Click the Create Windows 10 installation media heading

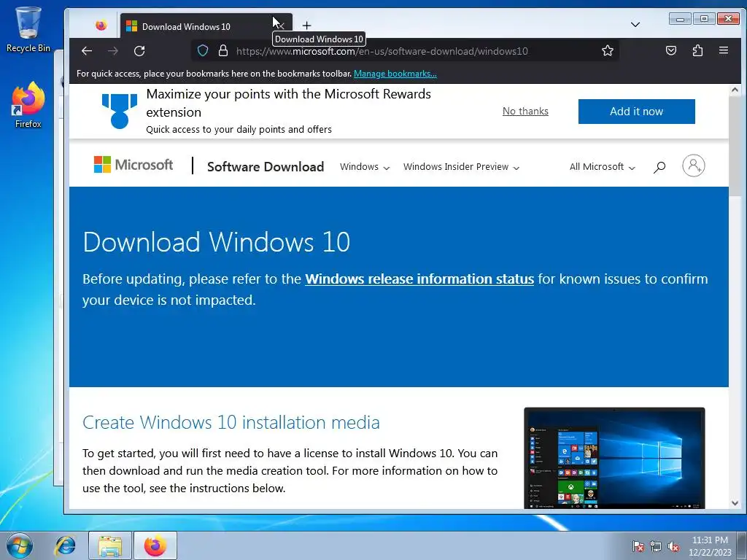pos(231,423)
